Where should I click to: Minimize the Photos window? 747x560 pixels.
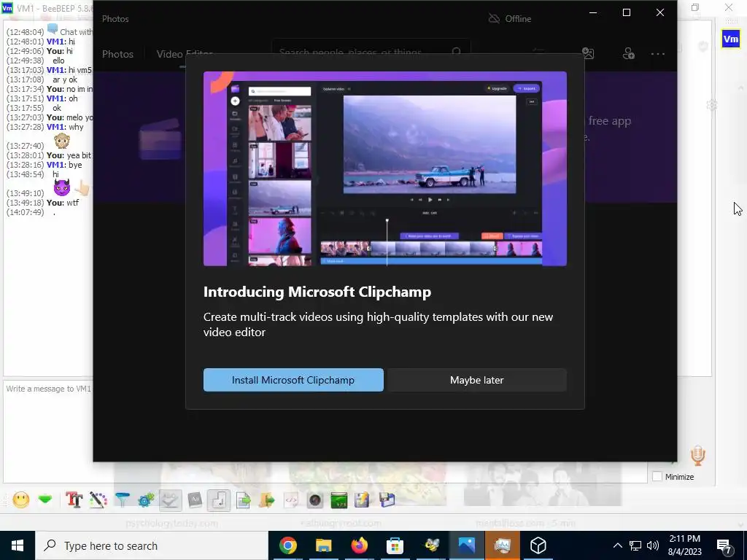[x=593, y=12]
